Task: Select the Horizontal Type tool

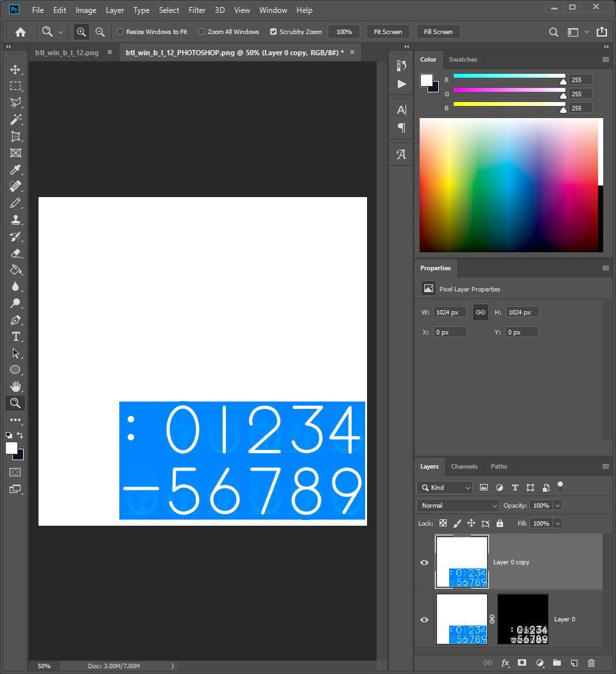Action: tap(15, 336)
